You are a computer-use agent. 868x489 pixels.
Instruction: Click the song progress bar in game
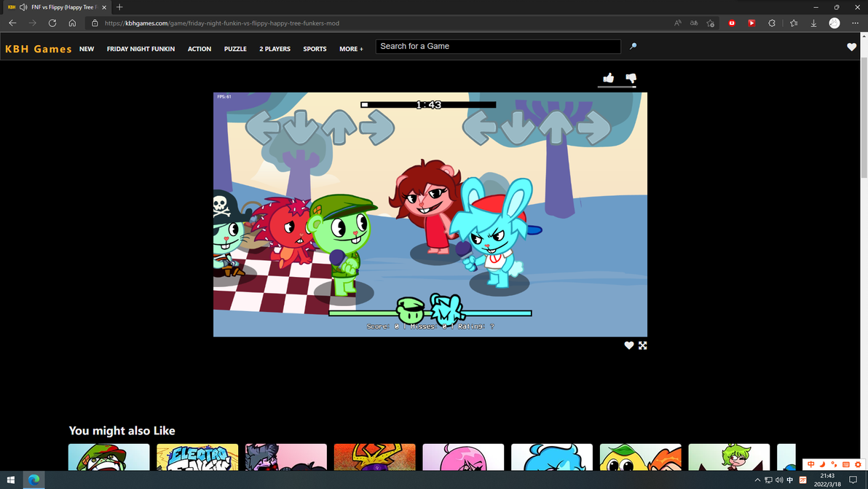click(428, 105)
